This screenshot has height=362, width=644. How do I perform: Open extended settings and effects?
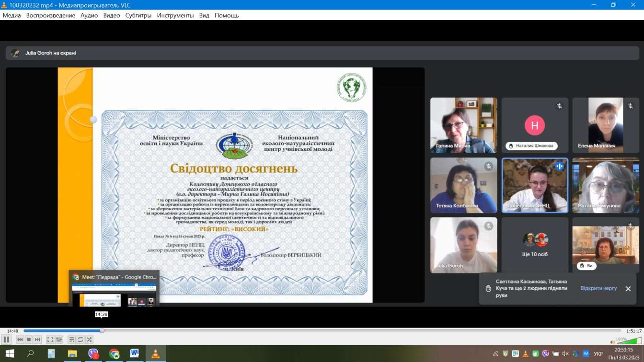pyautogui.click(x=59, y=339)
